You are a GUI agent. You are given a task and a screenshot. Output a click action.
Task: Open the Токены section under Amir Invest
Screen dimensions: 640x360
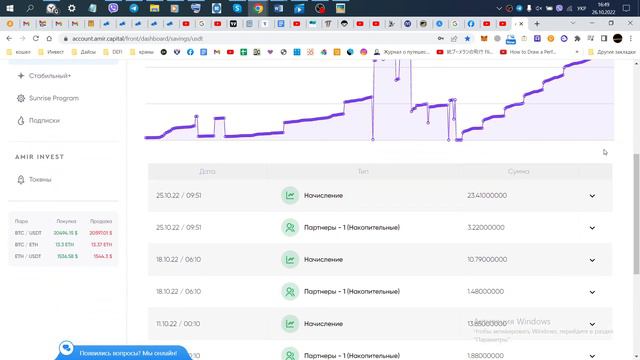(x=40, y=180)
